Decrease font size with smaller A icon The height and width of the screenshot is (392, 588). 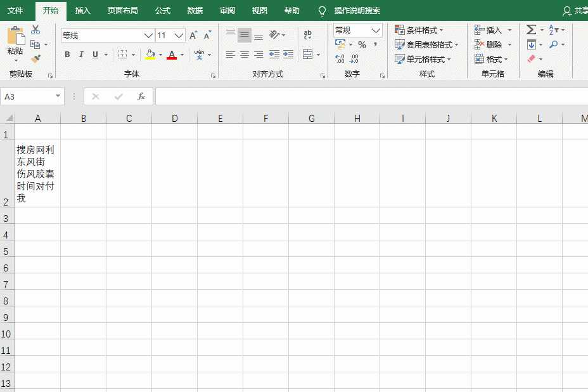click(x=207, y=36)
